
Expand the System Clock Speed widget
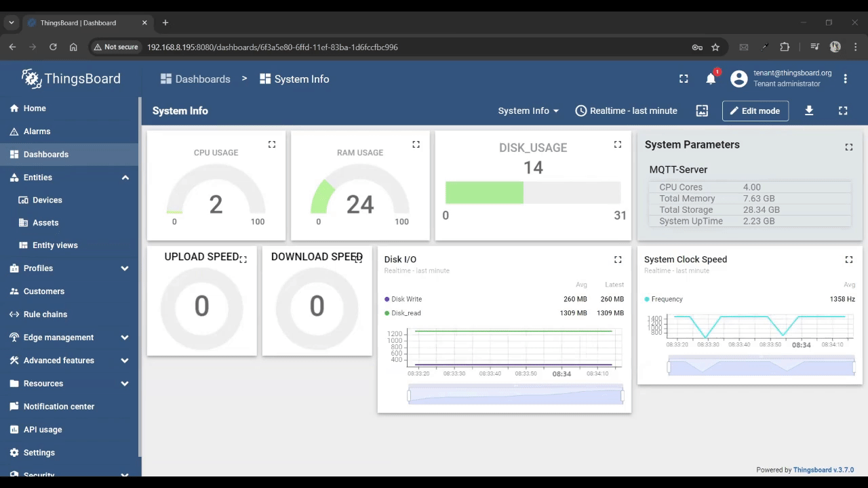click(849, 260)
